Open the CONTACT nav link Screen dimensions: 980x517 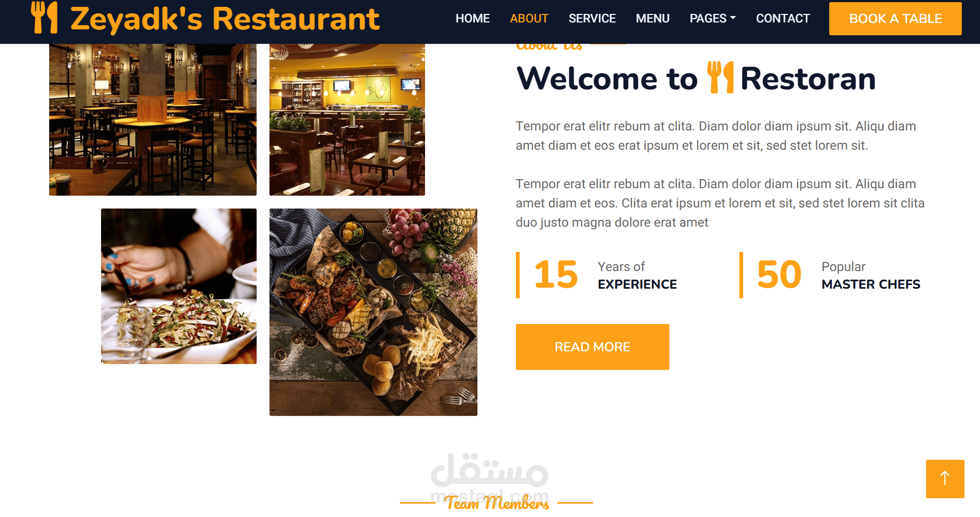[783, 18]
